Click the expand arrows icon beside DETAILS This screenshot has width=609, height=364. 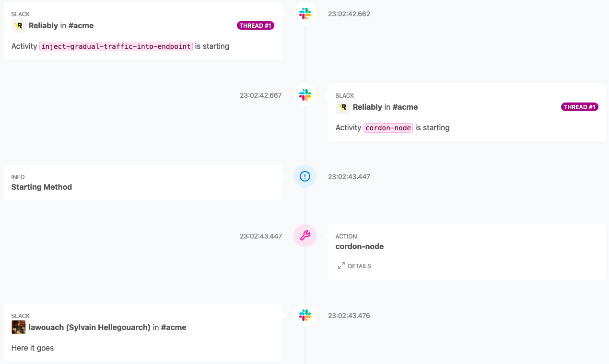click(x=341, y=266)
